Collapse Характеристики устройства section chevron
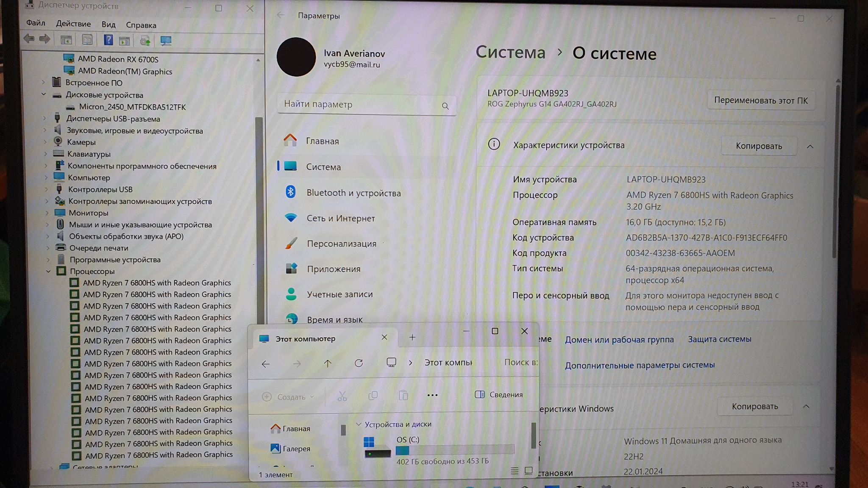The width and height of the screenshot is (868, 488). pos(810,147)
